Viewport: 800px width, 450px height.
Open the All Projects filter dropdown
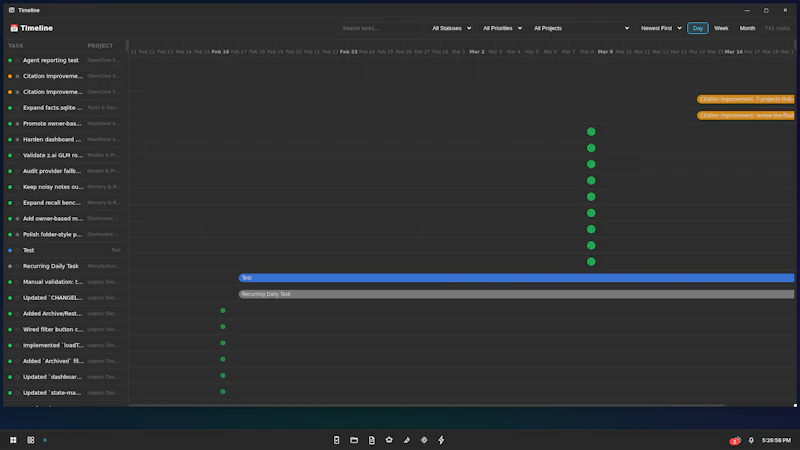tap(581, 28)
